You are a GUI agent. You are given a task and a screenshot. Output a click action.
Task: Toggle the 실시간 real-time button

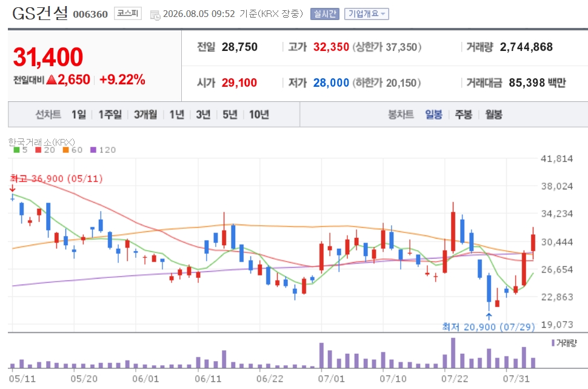(325, 14)
